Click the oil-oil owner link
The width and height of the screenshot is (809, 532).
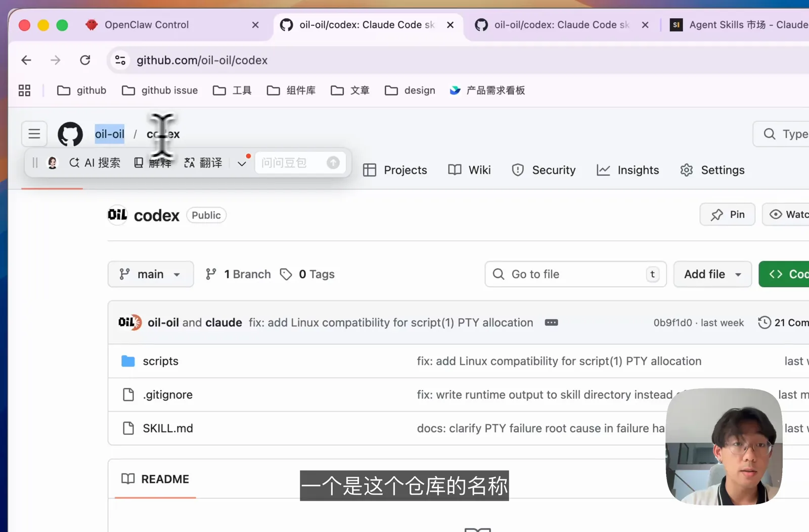pos(110,134)
